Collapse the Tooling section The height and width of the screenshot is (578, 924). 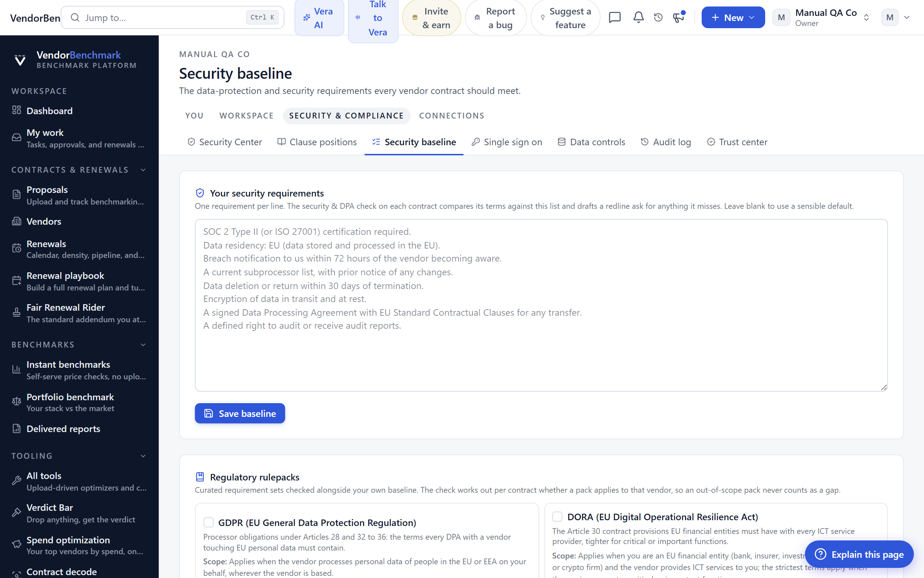pyautogui.click(x=143, y=456)
